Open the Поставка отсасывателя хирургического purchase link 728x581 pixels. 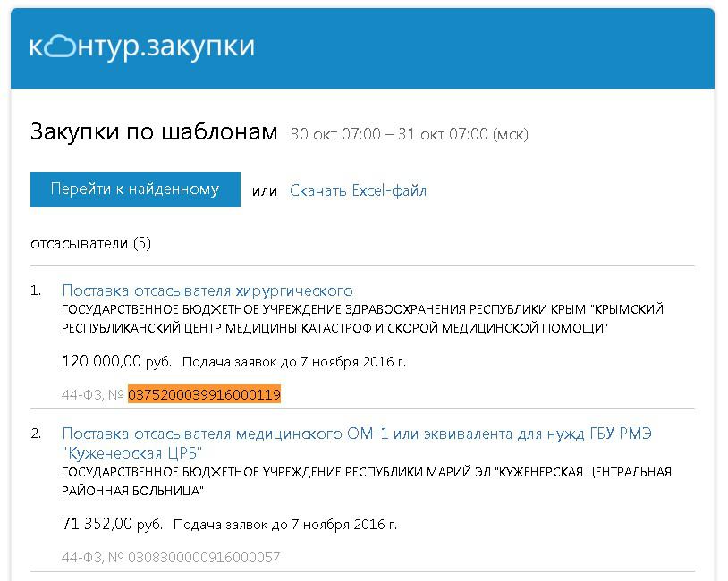point(207,290)
